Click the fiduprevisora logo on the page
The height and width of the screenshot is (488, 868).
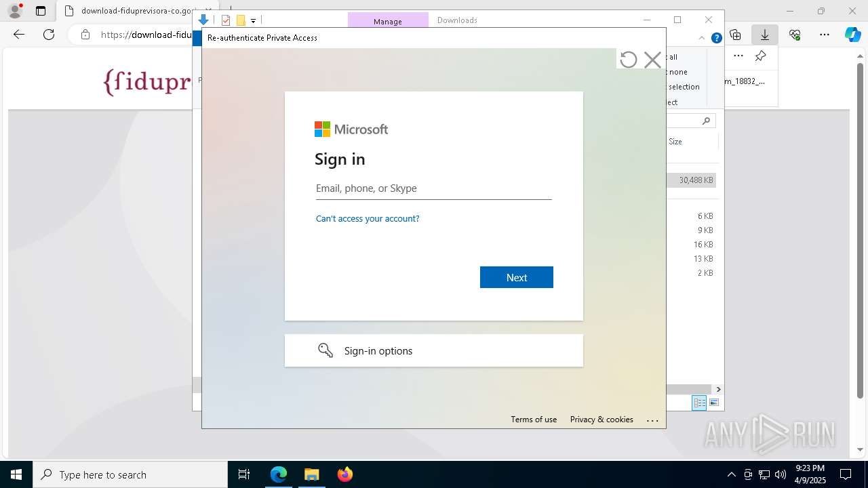pos(147,82)
